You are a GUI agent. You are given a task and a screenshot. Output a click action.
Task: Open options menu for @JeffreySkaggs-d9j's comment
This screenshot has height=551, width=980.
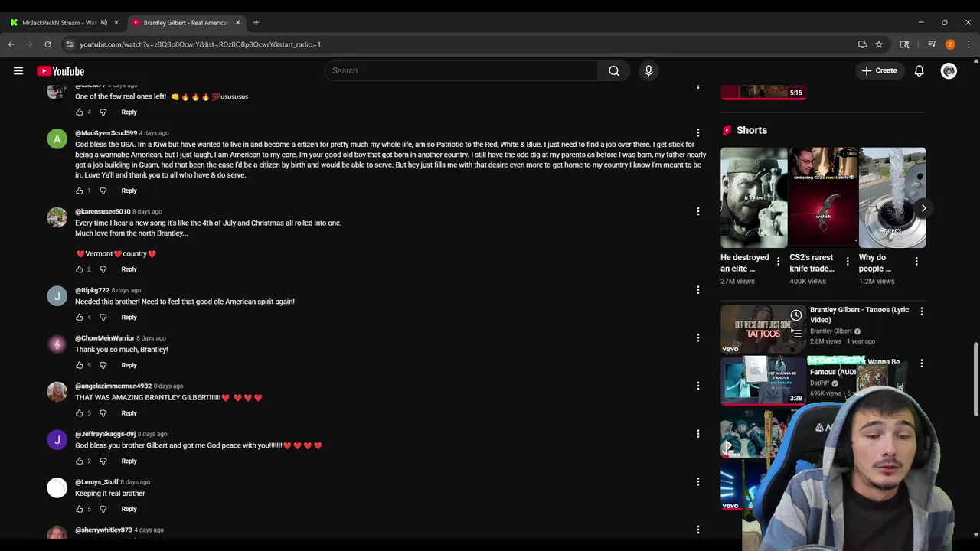pyautogui.click(x=697, y=434)
